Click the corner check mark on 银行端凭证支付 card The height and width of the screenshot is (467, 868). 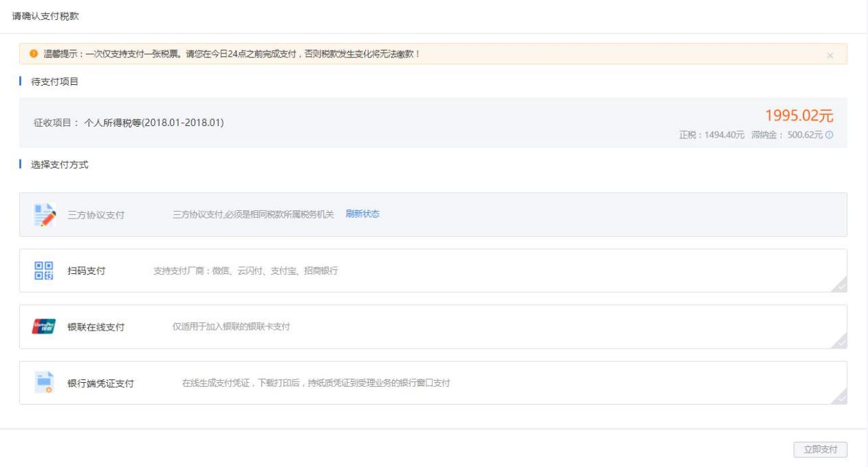840,398
